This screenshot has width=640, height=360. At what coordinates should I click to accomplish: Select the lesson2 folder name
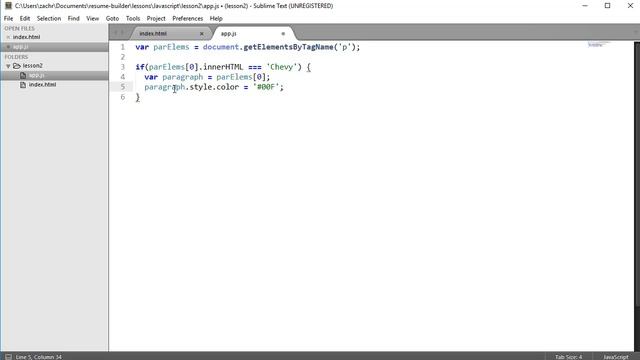point(33,65)
